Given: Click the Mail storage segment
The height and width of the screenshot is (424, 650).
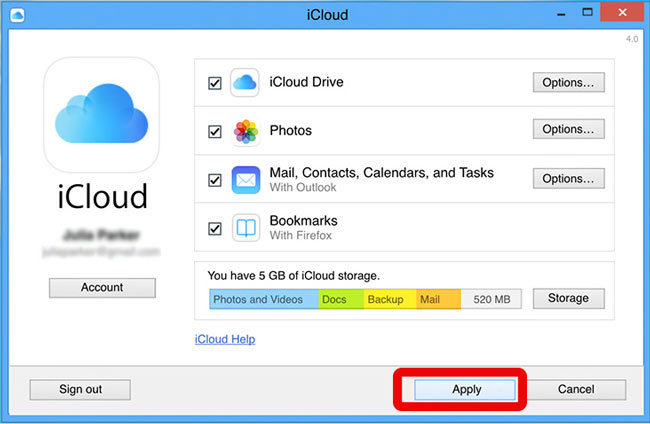Looking at the screenshot, I should click(439, 299).
